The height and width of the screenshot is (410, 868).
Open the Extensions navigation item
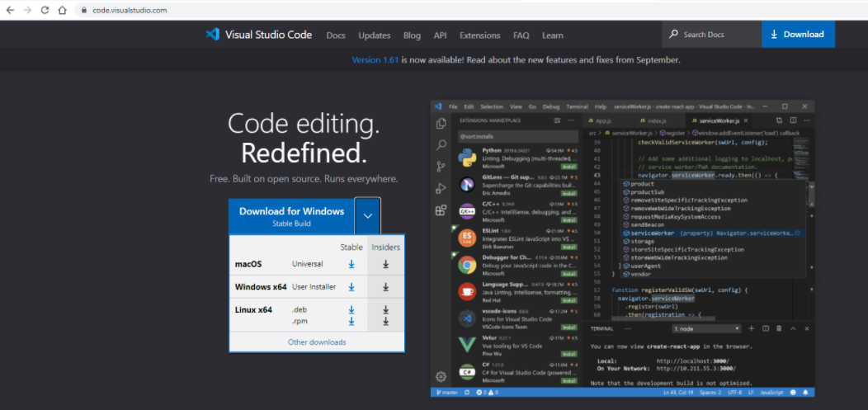tap(479, 35)
